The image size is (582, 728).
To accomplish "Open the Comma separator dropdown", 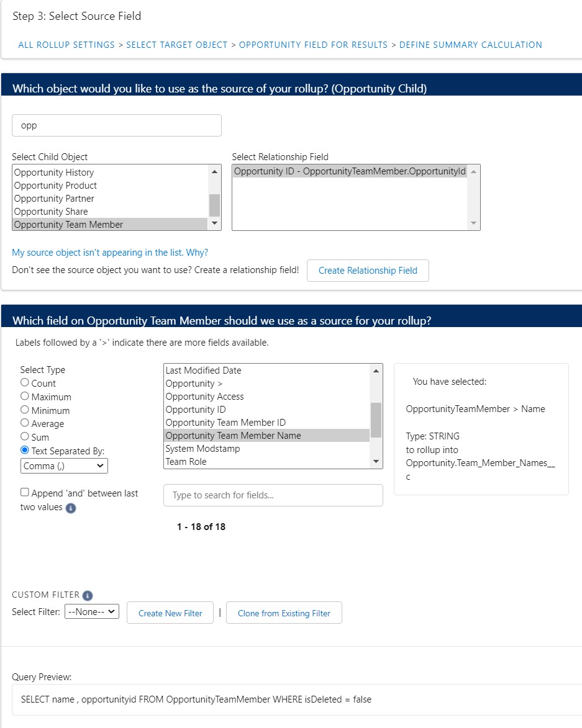I will click(64, 465).
